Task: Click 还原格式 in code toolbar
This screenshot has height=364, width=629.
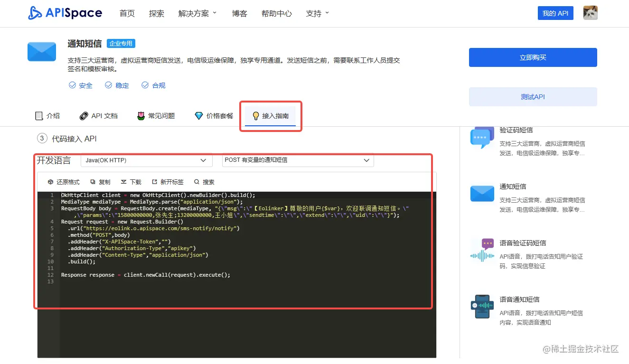Action: click(x=64, y=182)
